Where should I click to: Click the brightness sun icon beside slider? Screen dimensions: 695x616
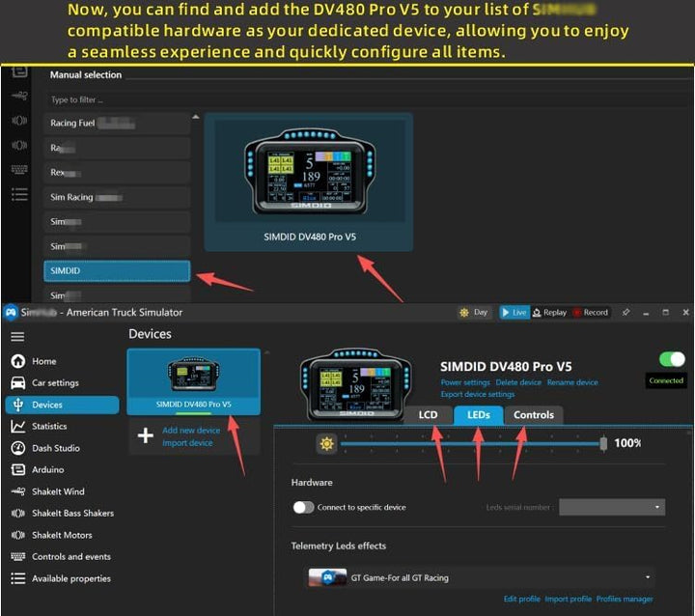click(x=326, y=443)
